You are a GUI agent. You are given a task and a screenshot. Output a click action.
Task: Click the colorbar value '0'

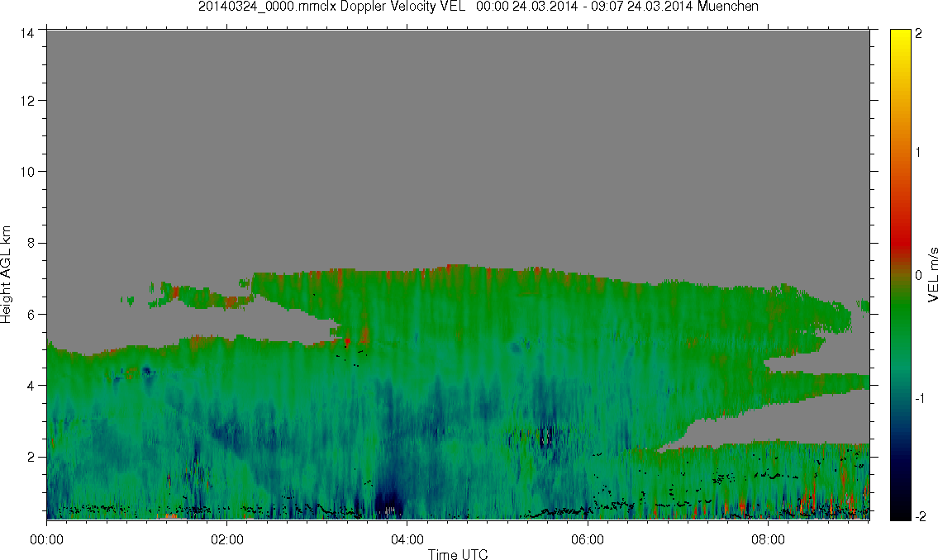[919, 276]
